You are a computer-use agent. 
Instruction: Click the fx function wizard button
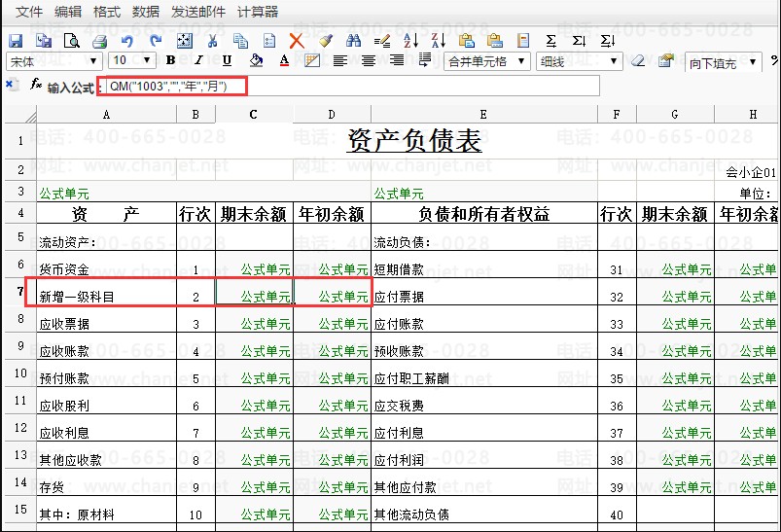coord(36,85)
